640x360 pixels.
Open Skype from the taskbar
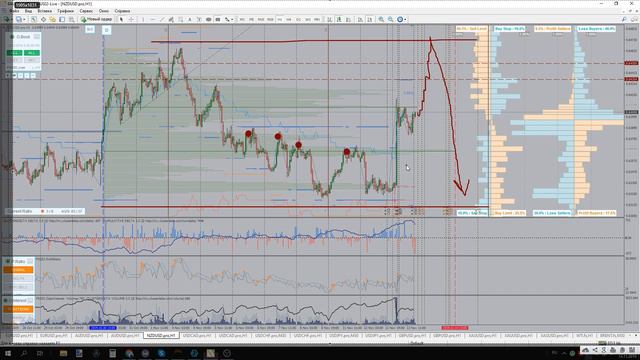coord(161,353)
